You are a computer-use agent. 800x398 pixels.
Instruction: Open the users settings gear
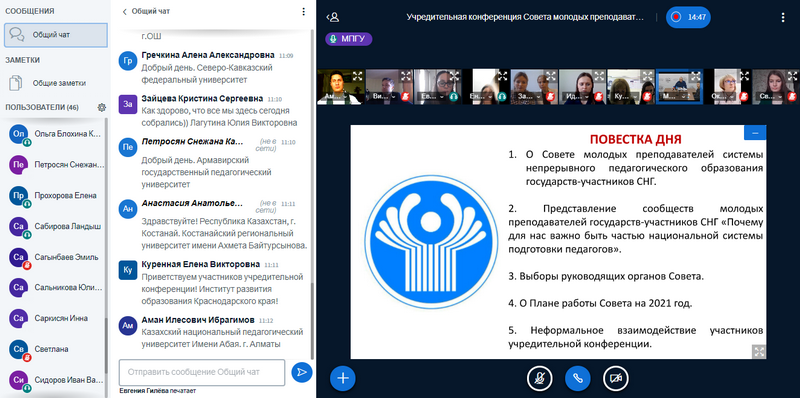pyautogui.click(x=102, y=107)
